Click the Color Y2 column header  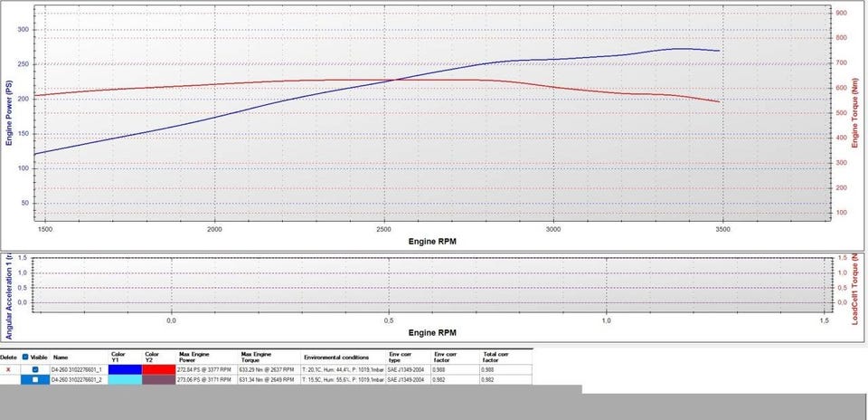(x=152, y=357)
